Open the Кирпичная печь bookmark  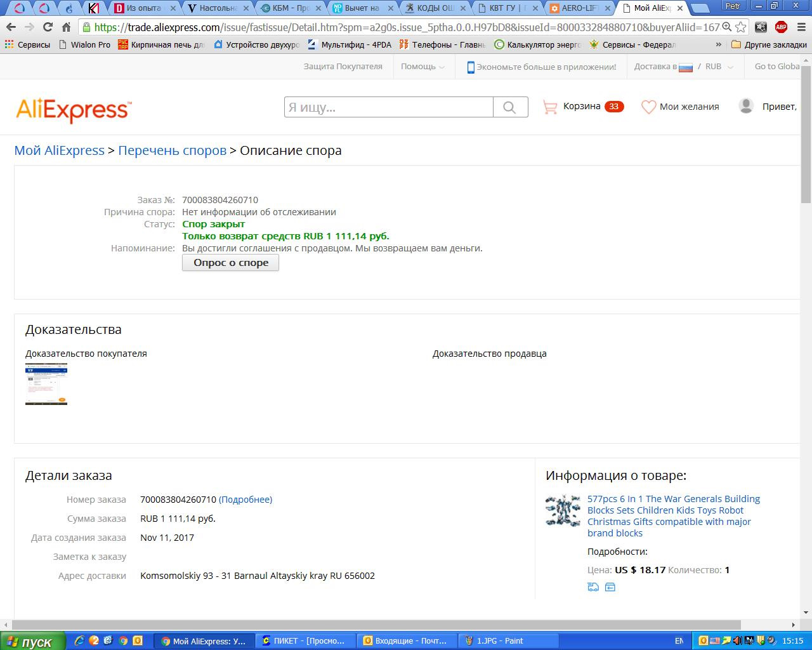[162, 44]
